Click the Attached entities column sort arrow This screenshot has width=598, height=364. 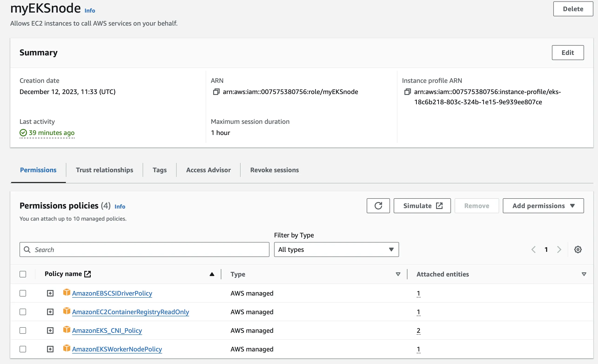pos(584,274)
